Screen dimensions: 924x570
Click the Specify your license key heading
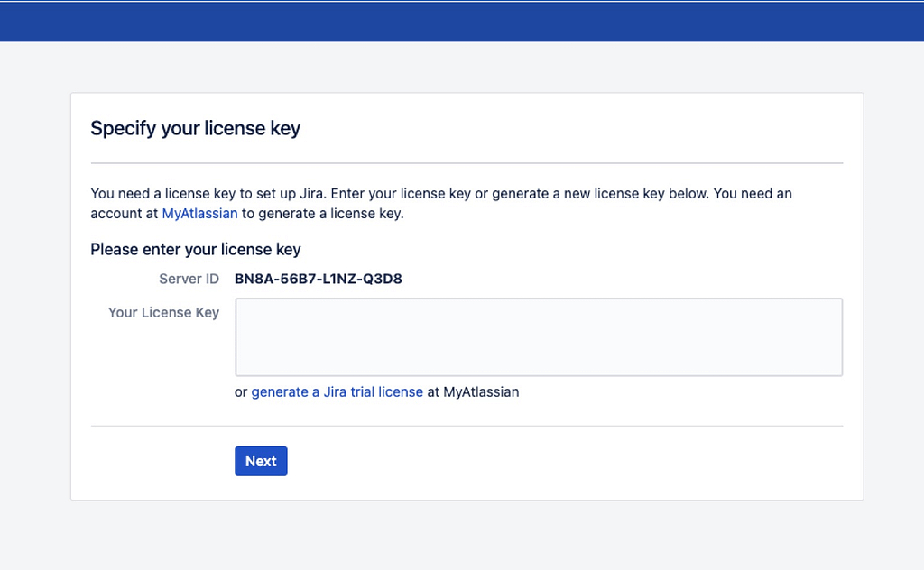pyautogui.click(x=195, y=128)
